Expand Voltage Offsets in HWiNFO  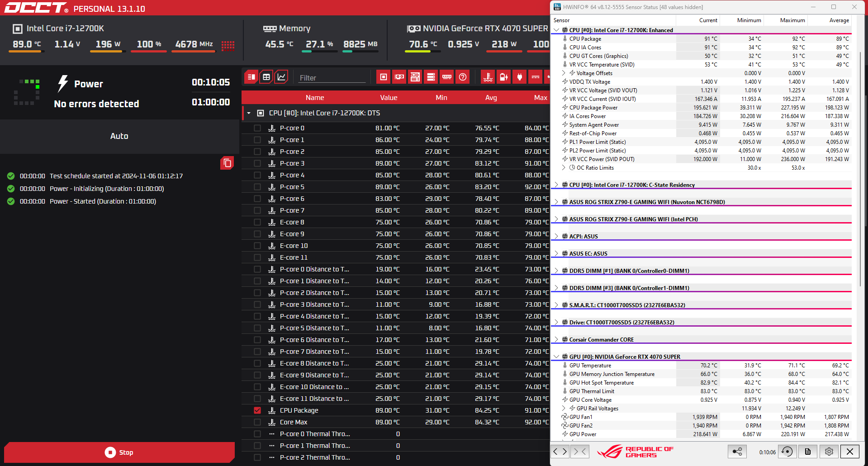[x=564, y=73]
